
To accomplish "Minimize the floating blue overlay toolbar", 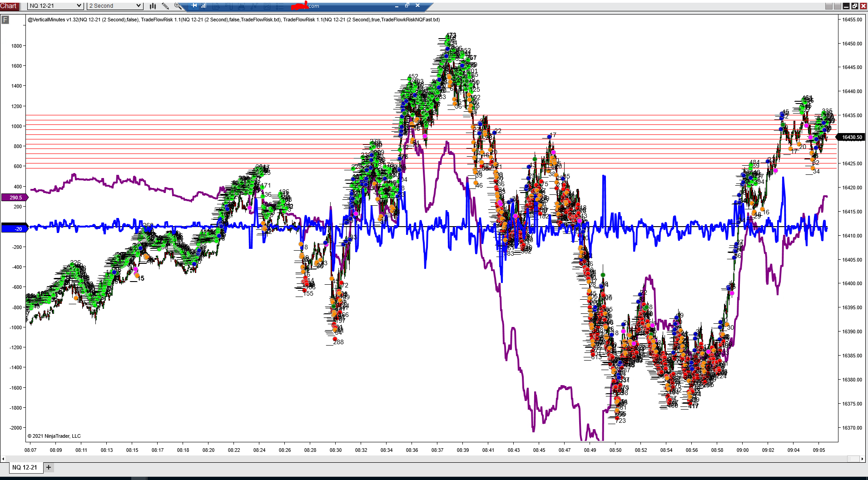I will (397, 6).
